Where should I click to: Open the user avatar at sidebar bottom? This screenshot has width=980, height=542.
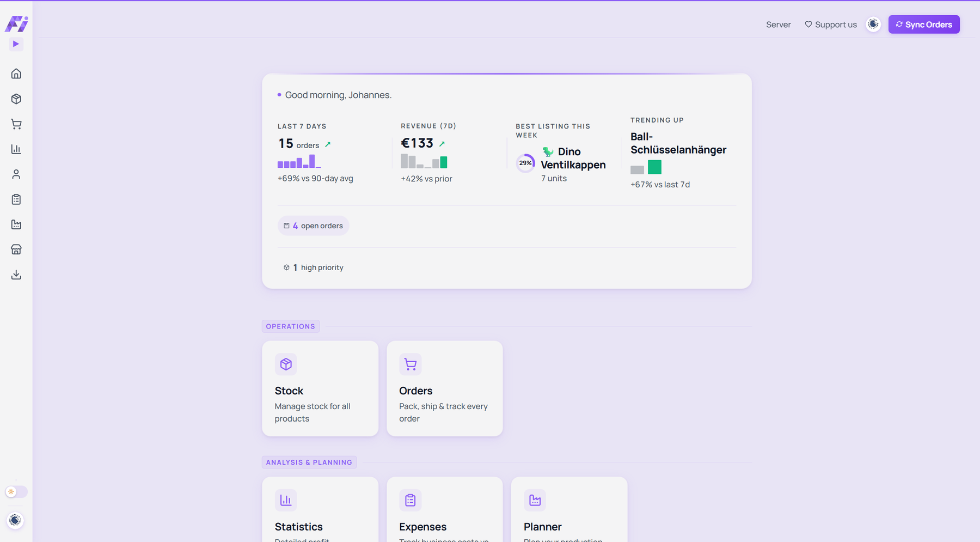click(15, 520)
